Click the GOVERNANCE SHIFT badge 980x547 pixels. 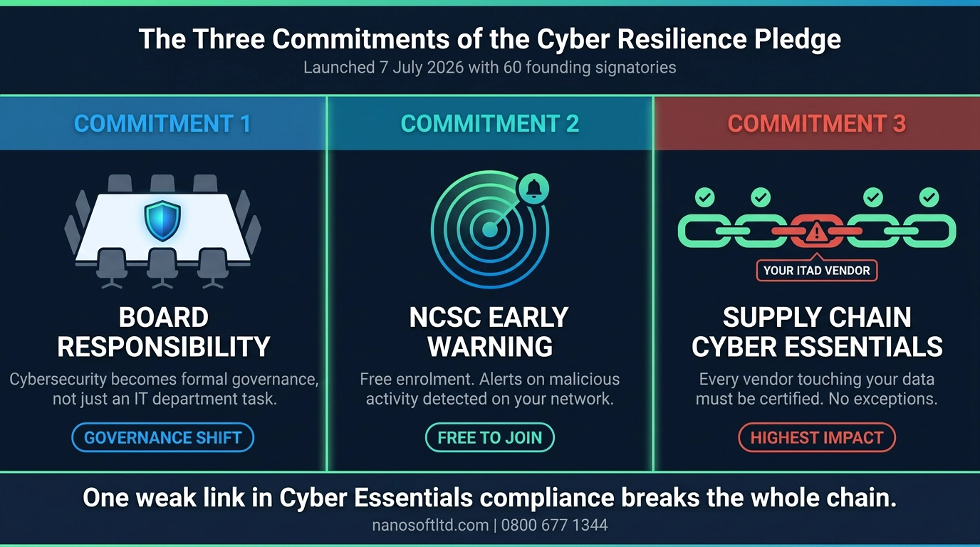[x=162, y=437]
